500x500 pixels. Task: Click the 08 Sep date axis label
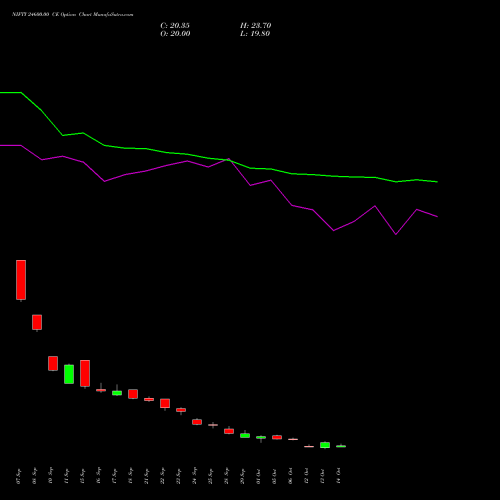pyautogui.click(x=35, y=476)
